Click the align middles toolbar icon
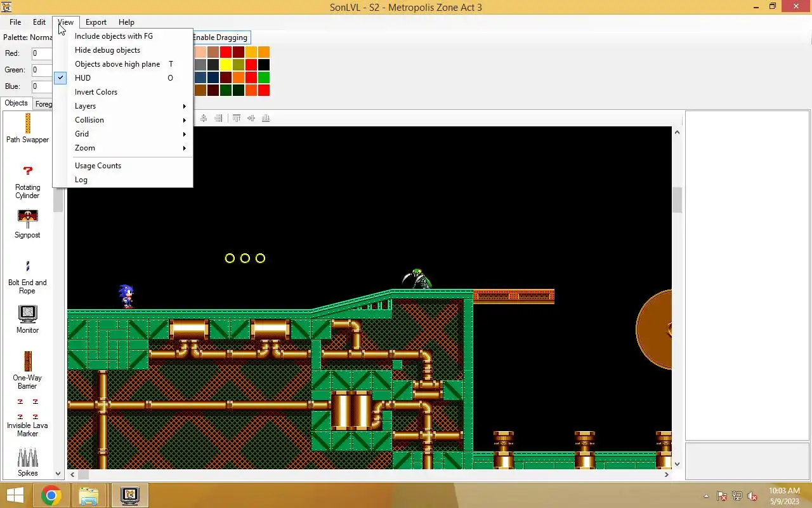The width and height of the screenshot is (812, 508). click(x=251, y=118)
